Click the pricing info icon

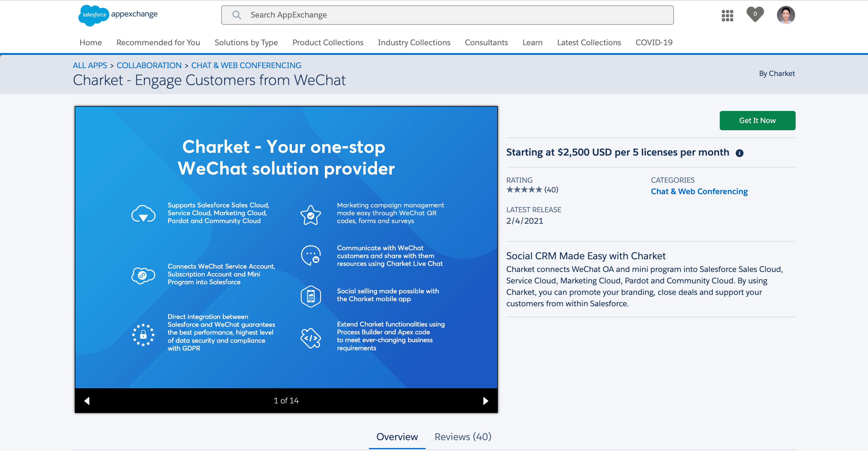[739, 153]
